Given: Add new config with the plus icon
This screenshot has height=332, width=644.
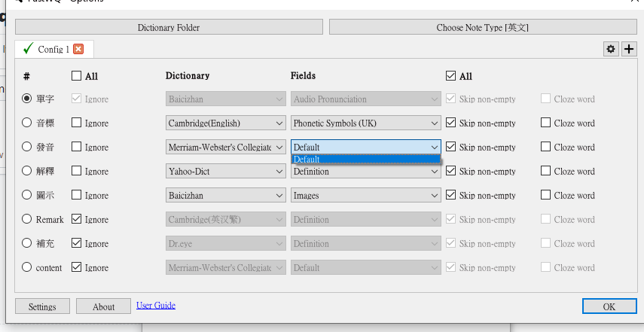Looking at the screenshot, I should [x=629, y=49].
